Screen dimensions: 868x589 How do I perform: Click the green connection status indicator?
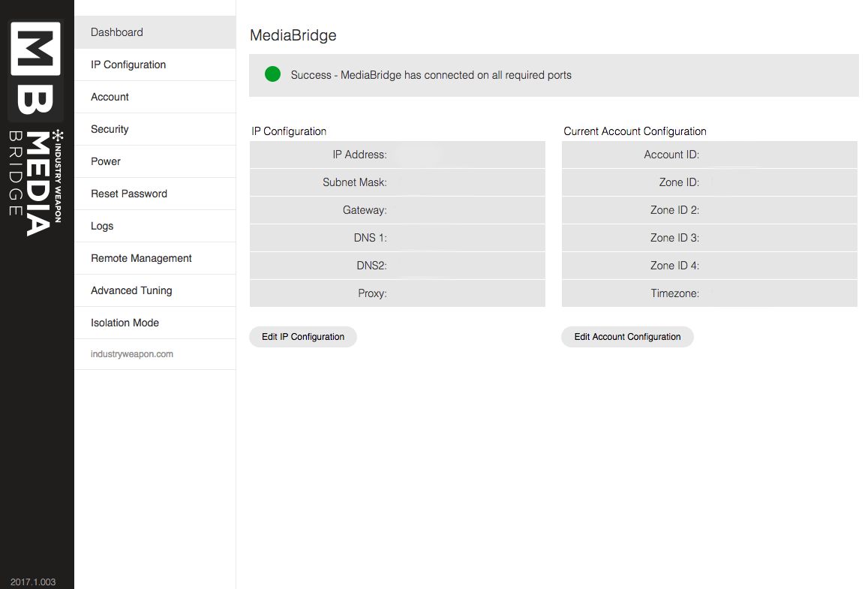[x=272, y=74]
